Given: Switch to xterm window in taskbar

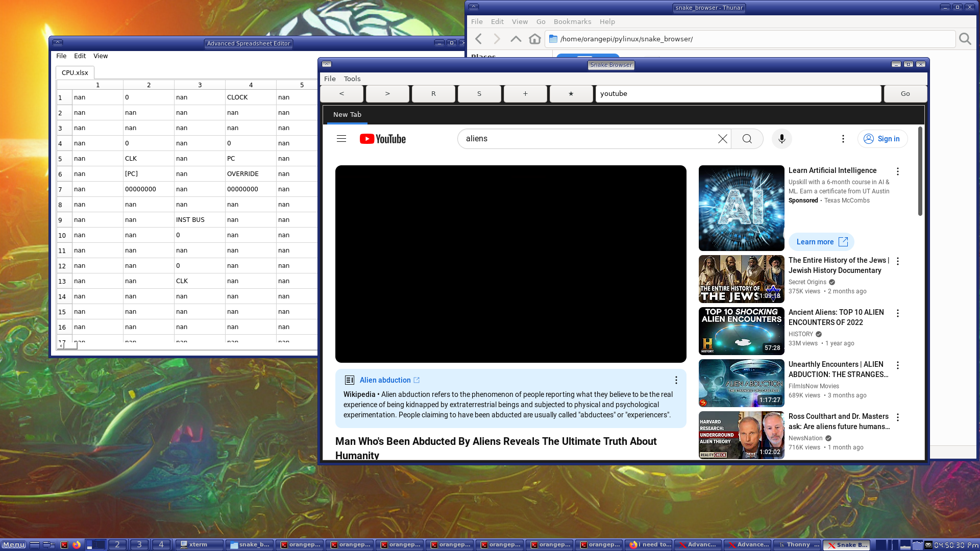Looking at the screenshot, I should pos(200,545).
